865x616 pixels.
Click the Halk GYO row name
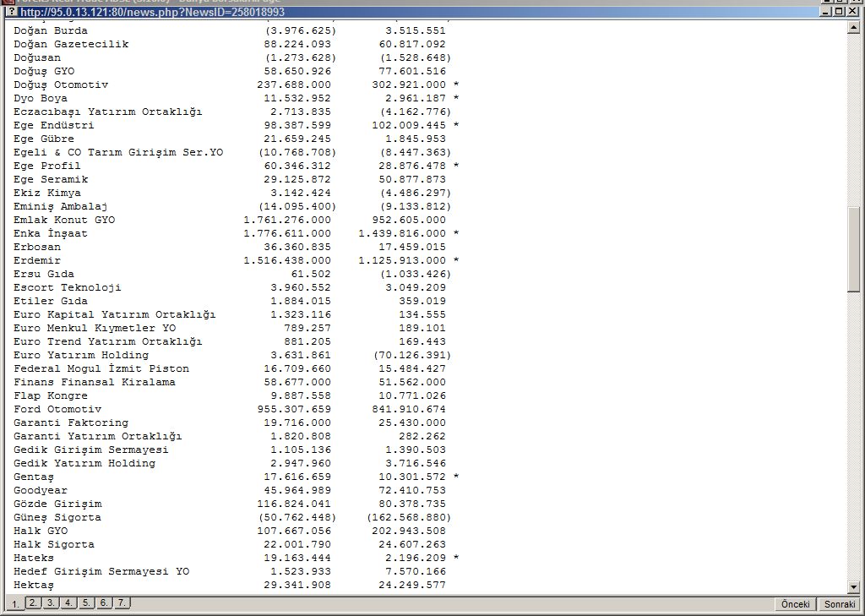pos(41,531)
